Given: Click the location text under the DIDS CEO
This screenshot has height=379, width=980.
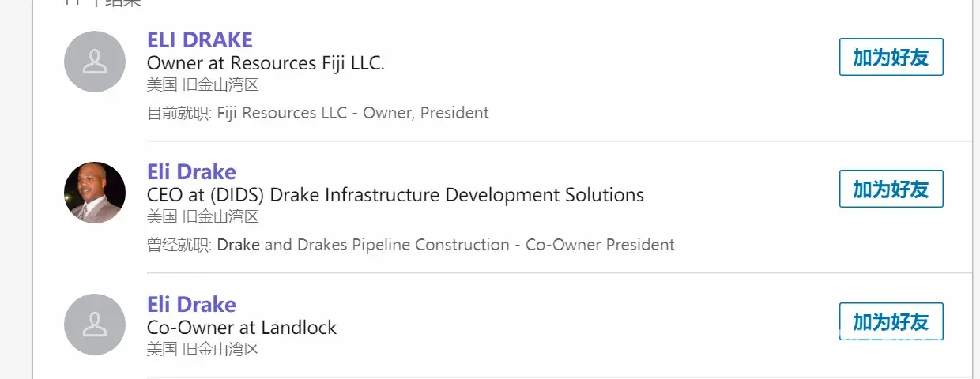Looking at the screenshot, I should pos(203,216).
